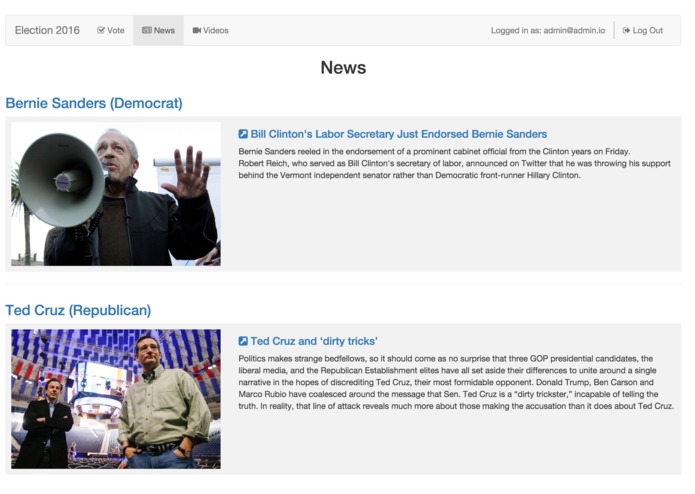Open the Ted Cruz and 'dirty tricks' article
The height and width of the screenshot is (494, 695).
point(314,341)
